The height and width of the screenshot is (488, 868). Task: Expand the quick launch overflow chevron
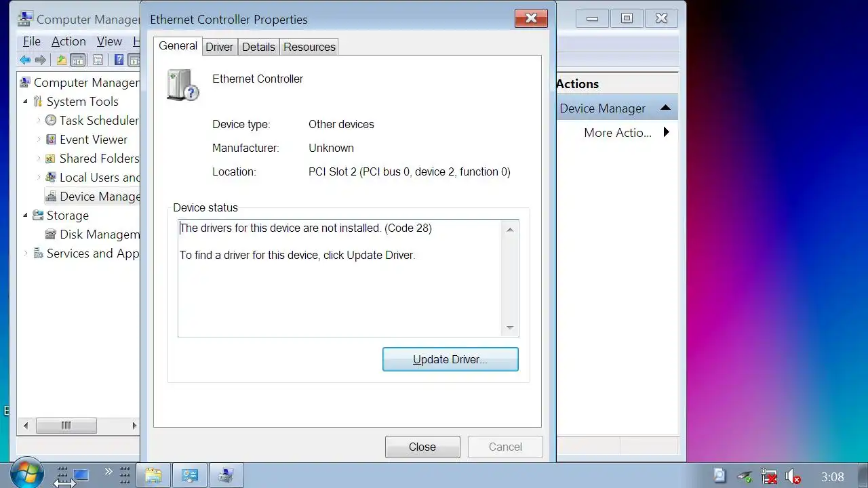108,471
